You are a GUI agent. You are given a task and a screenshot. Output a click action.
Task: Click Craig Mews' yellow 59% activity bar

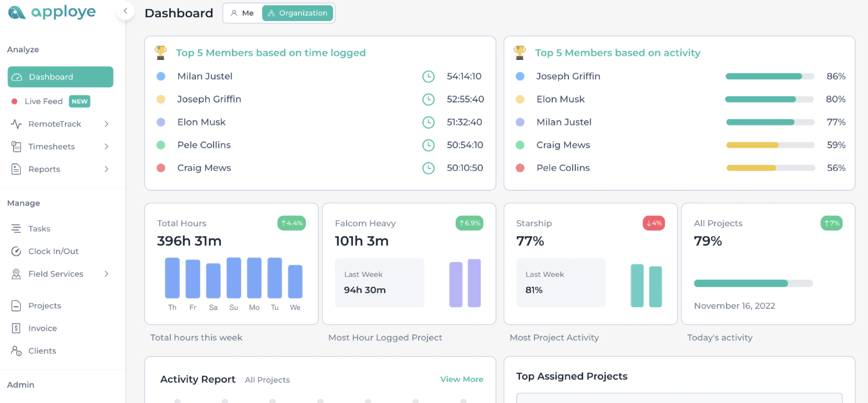[x=770, y=145]
